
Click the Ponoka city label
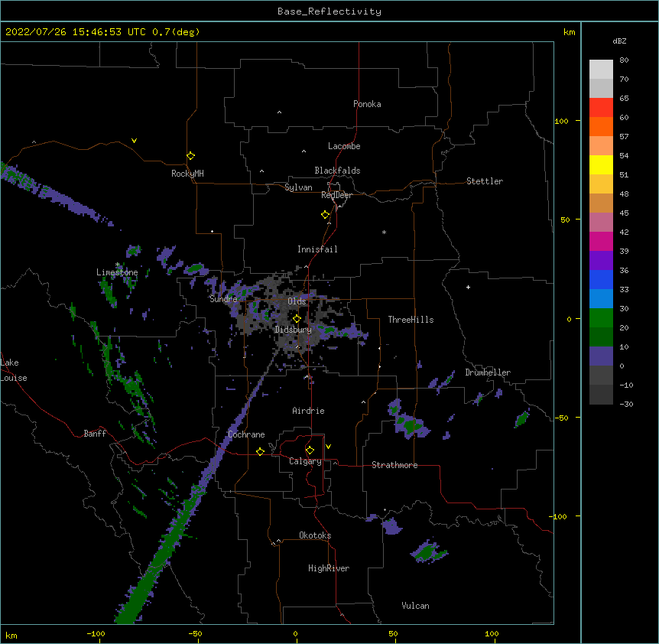point(367,104)
